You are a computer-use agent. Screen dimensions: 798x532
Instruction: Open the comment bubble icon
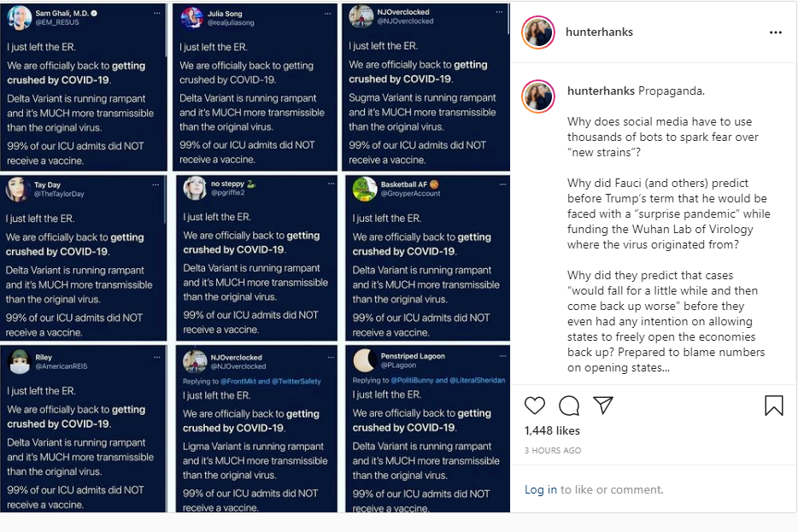(569, 406)
